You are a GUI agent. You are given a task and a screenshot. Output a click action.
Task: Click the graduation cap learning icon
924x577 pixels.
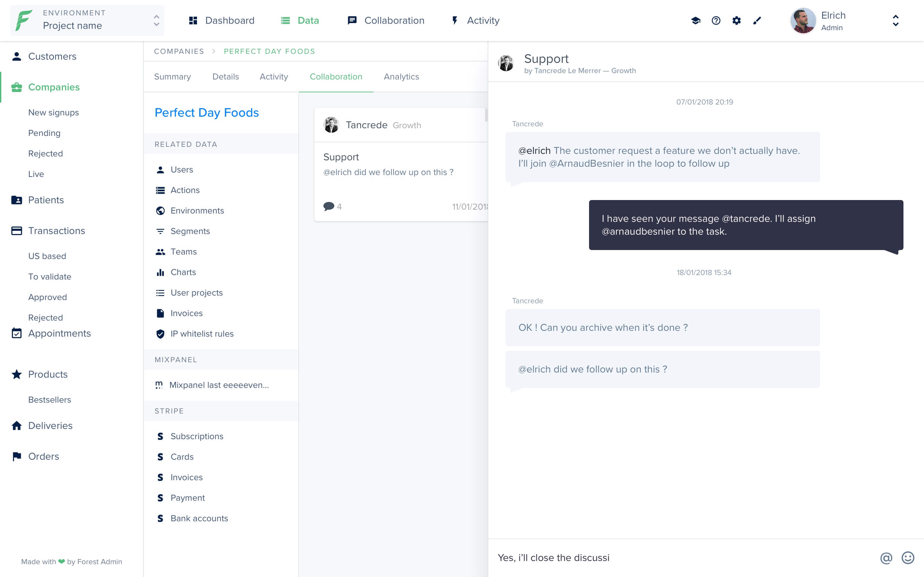click(x=695, y=21)
